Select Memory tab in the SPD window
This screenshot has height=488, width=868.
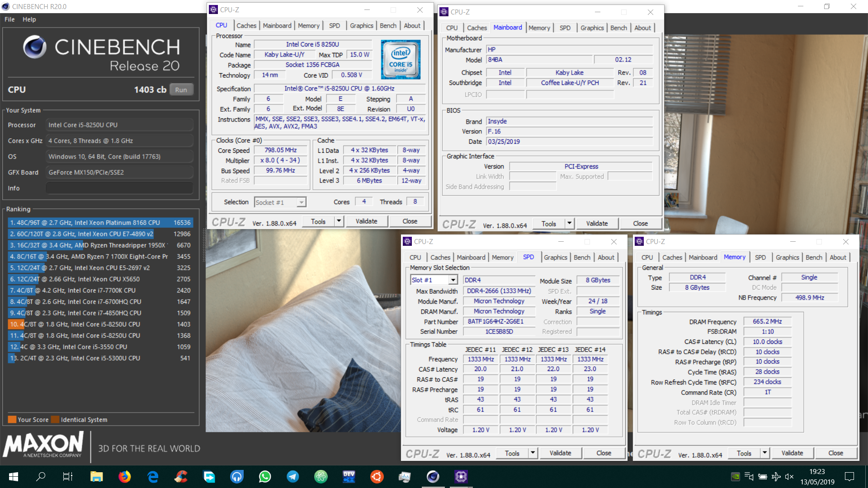pyautogui.click(x=503, y=258)
